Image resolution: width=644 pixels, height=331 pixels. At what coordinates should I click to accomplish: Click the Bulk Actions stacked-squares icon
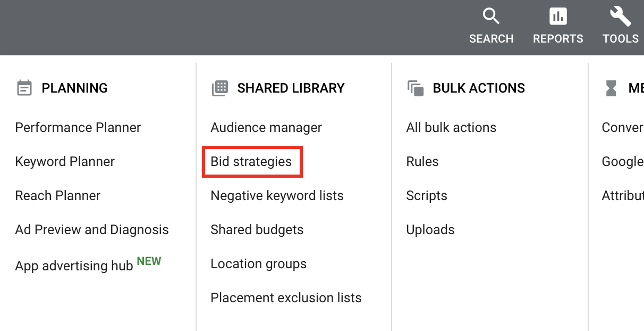[x=416, y=88]
